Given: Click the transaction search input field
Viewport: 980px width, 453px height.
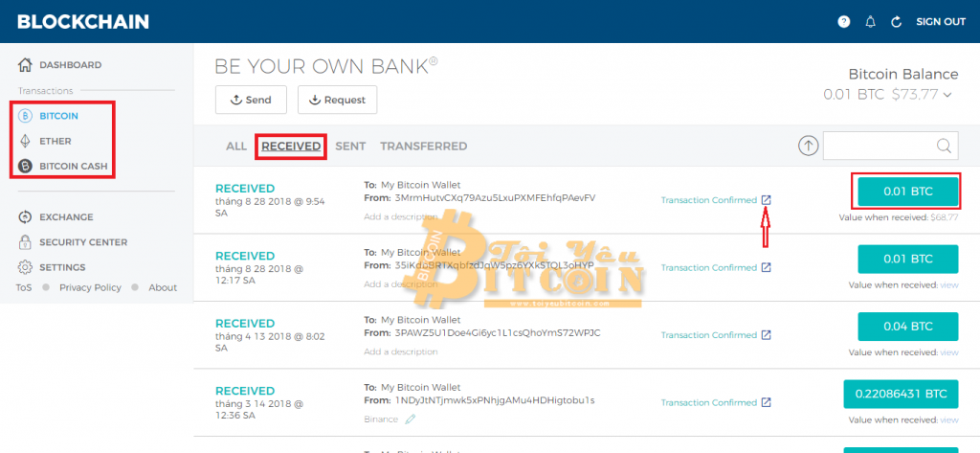Looking at the screenshot, I should 878,146.
